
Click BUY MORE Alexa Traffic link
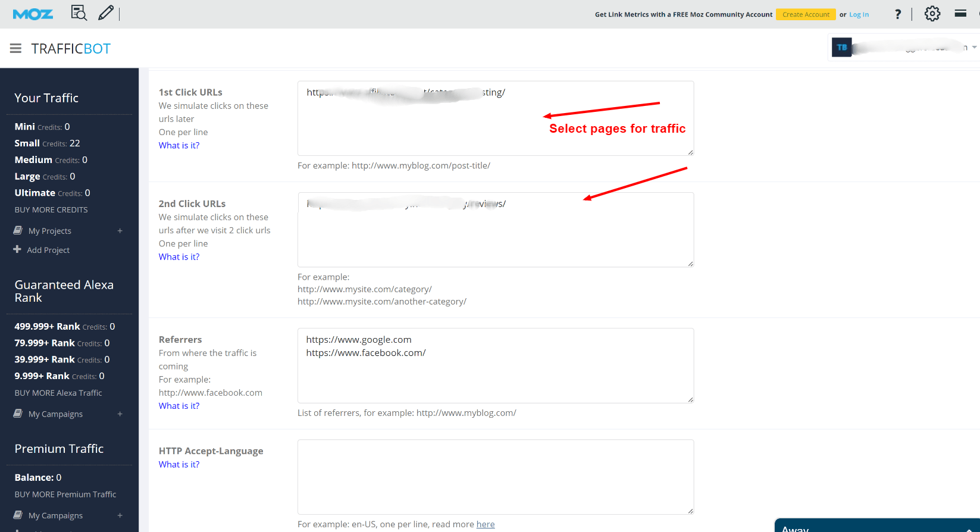(58, 393)
